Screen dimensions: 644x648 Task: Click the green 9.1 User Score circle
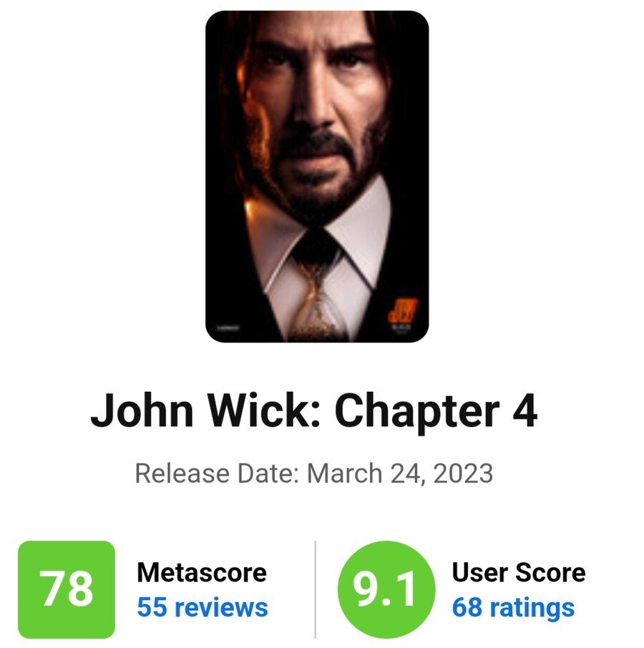tap(386, 590)
